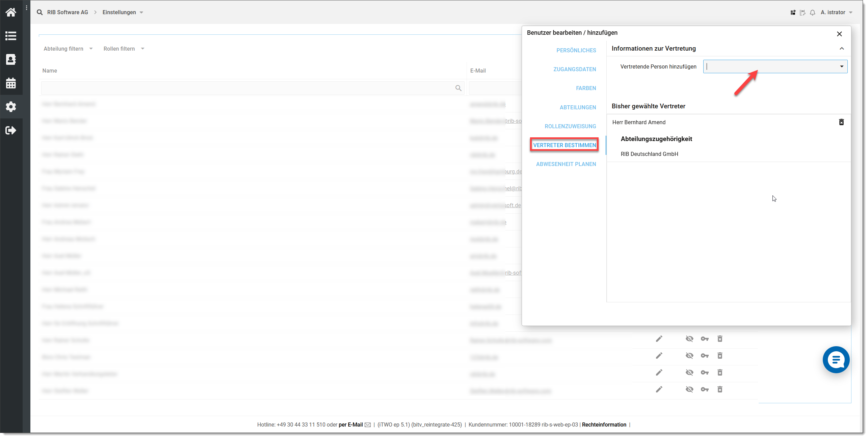Focus the E-Mail column filter field
This screenshot has height=438, width=868.
pyautogui.click(x=495, y=88)
